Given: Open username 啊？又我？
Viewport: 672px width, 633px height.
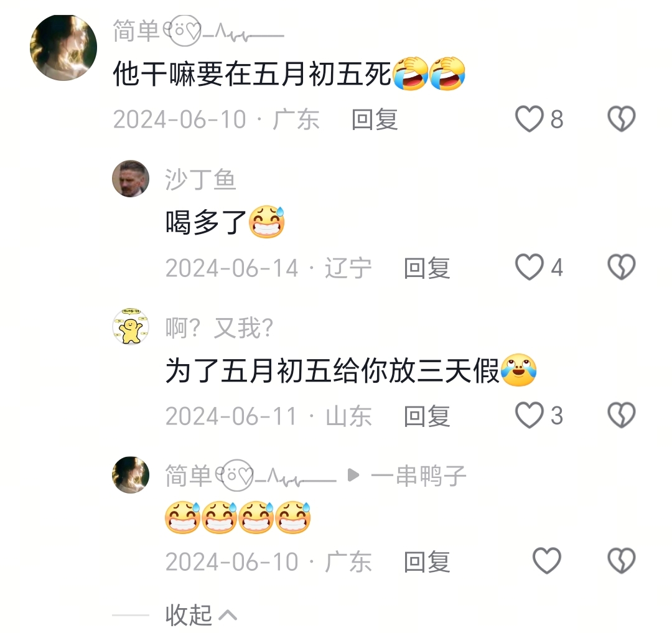Looking at the screenshot, I should (x=220, y=328).
